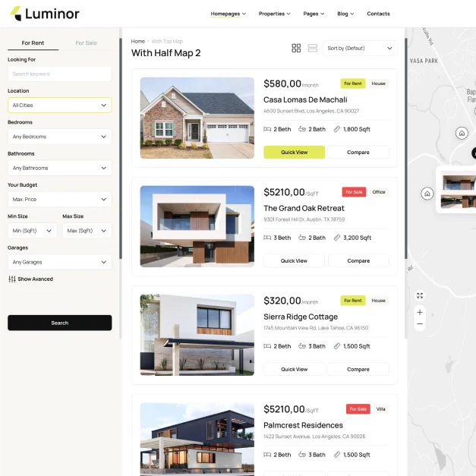This screenshot has width=476, height=476.
Task: Click Quick View for Casa Lomas De Machali
Action: click(294, 153)
